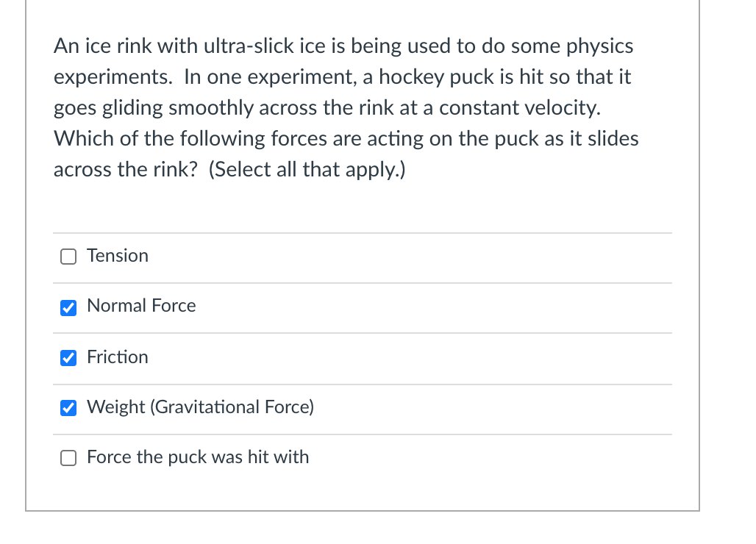Click the blue checkmark next to Weight
Screen dimensions: 756x544
pos(68,408)
